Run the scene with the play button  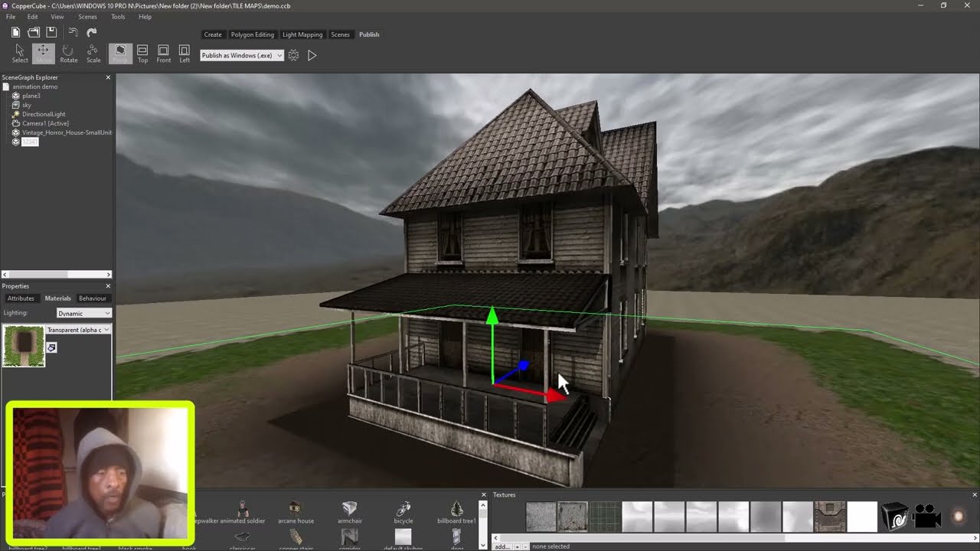coord(312,55)
